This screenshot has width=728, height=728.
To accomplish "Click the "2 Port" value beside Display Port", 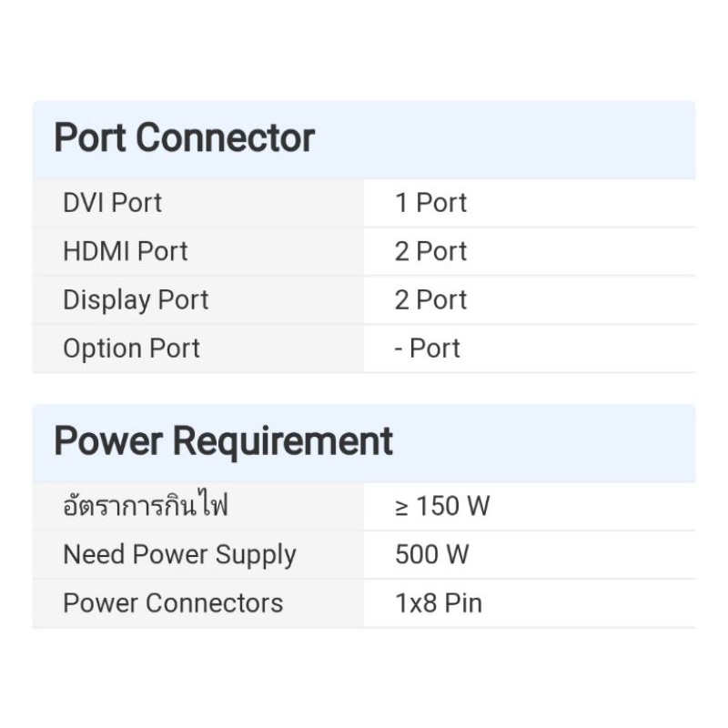I will click(x=430, y=300).
